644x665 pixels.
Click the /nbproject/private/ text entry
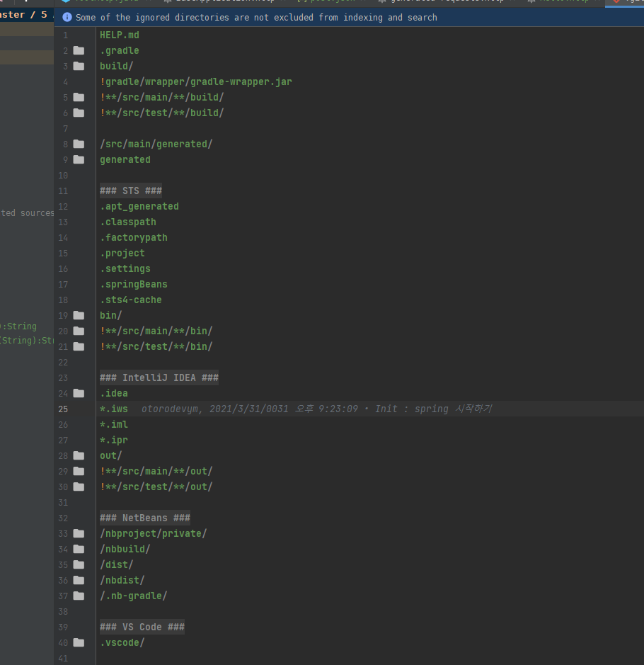[x=154, y=533]
